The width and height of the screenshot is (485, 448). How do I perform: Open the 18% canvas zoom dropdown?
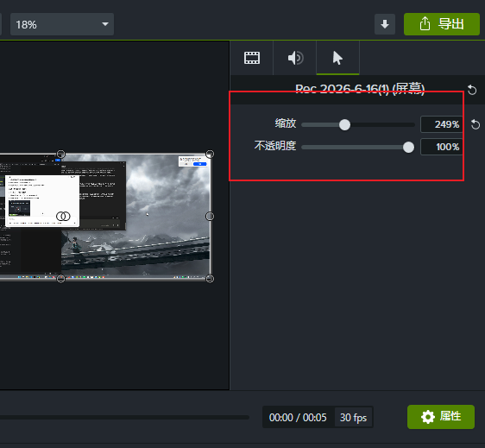pos(62,24)
